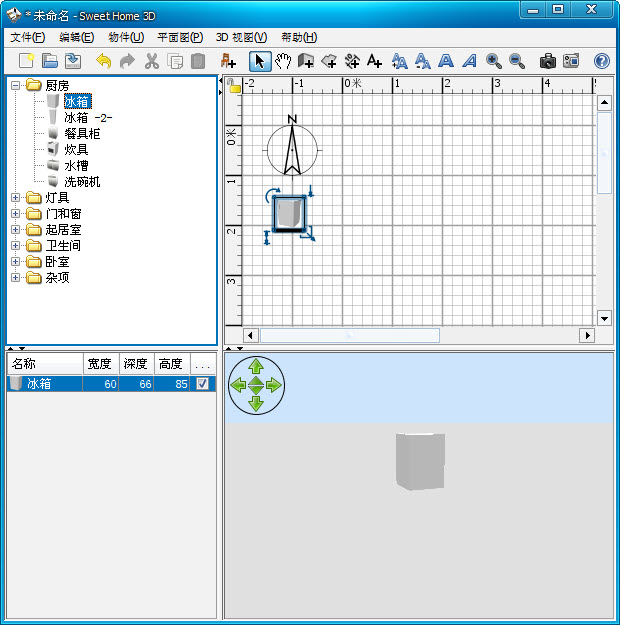
Task: Decrease text size
Action: click(x=422, y=61)
